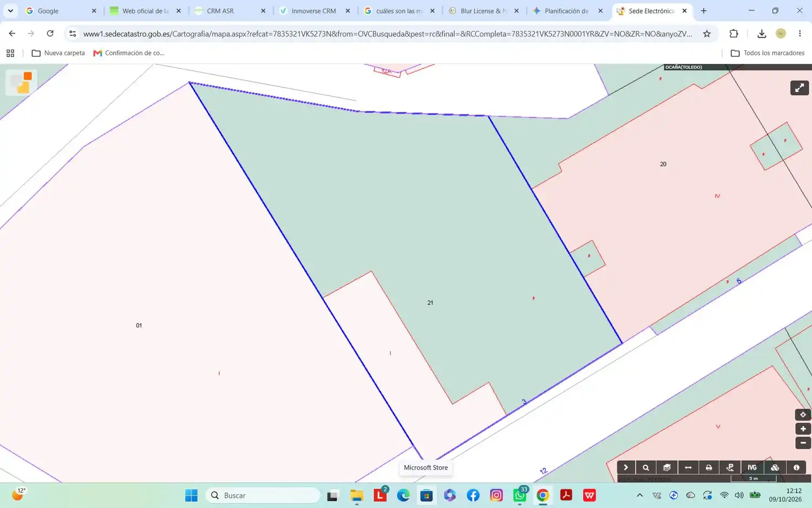
Task: Open a new browser tab
Action: pos(703,11)
